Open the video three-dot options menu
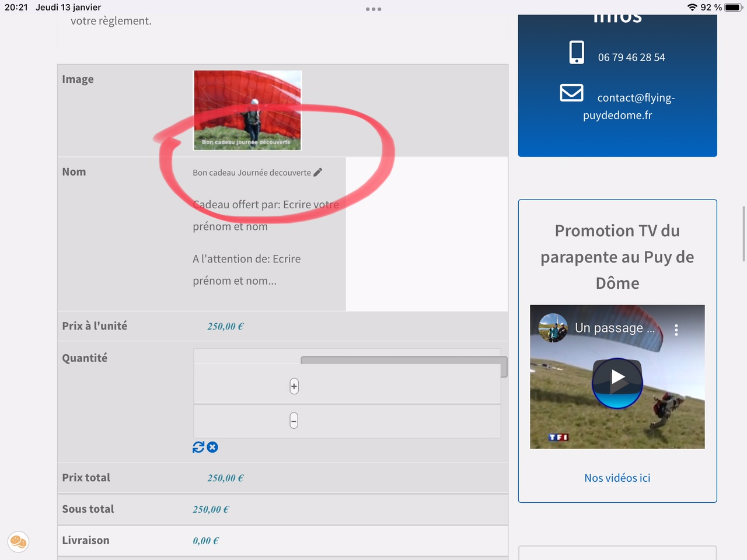 pyautogui.click(x=676, y=330)
